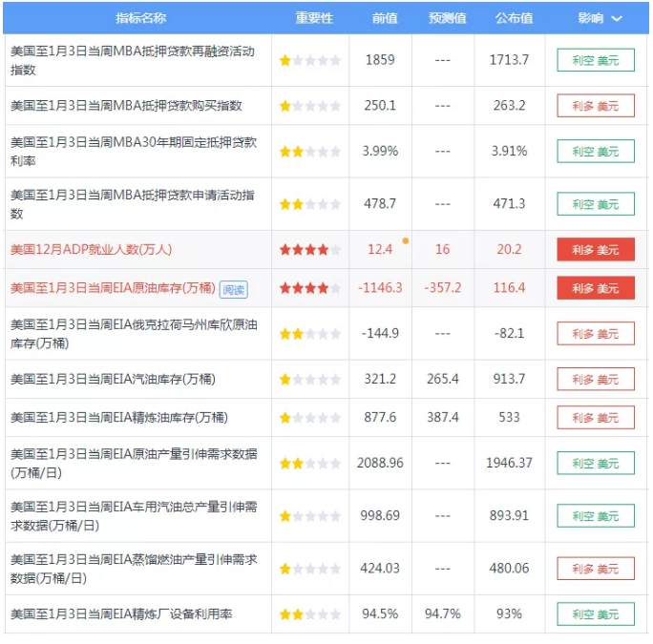The height and width of the screenshot is (644, 653).
Task: Open indicator 美国至1月3日当周EIA原油库存(万桶)
Action: [113, 288]
